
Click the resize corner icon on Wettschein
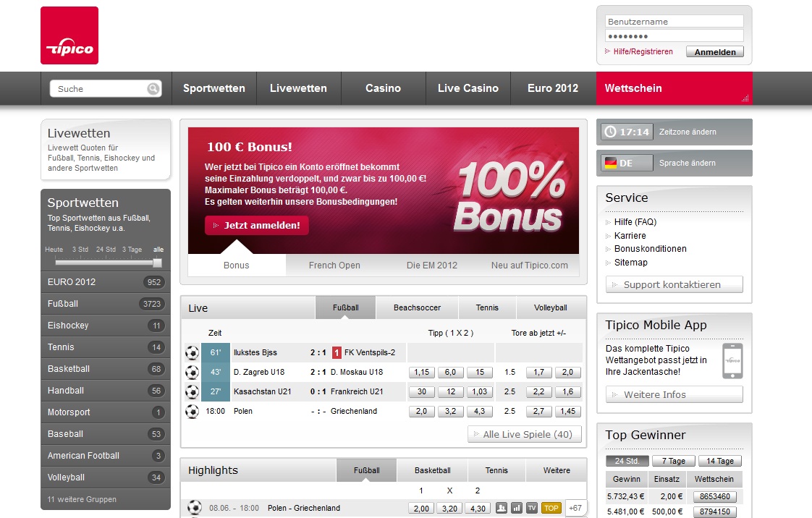[x=745, y=98]
